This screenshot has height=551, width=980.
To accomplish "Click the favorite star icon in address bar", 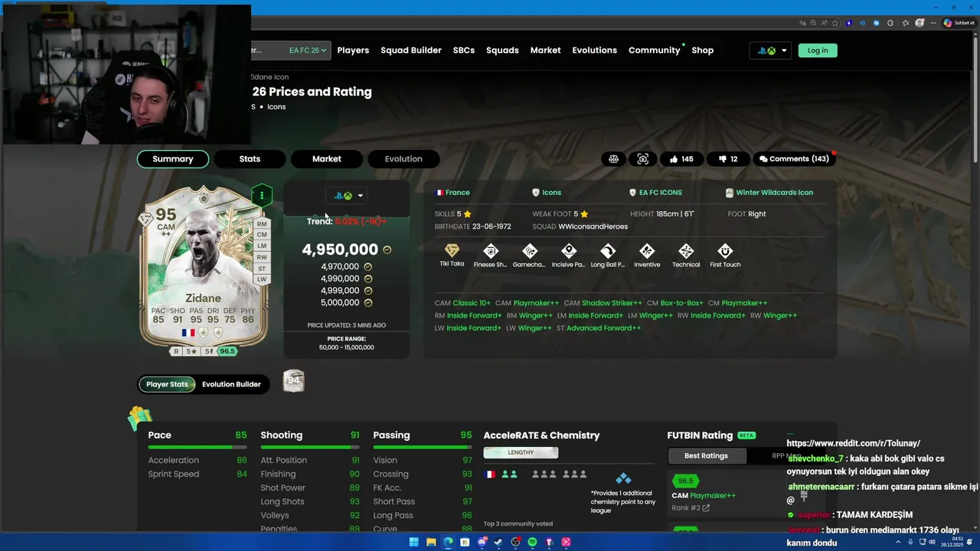I will (835, 23).
